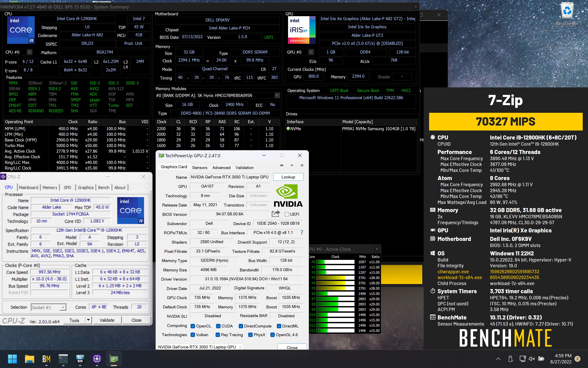This screenshot has height=368, width=588.
Task: Click Tools dropdown arrow in CPU-Z
Action: click(88, 320)
